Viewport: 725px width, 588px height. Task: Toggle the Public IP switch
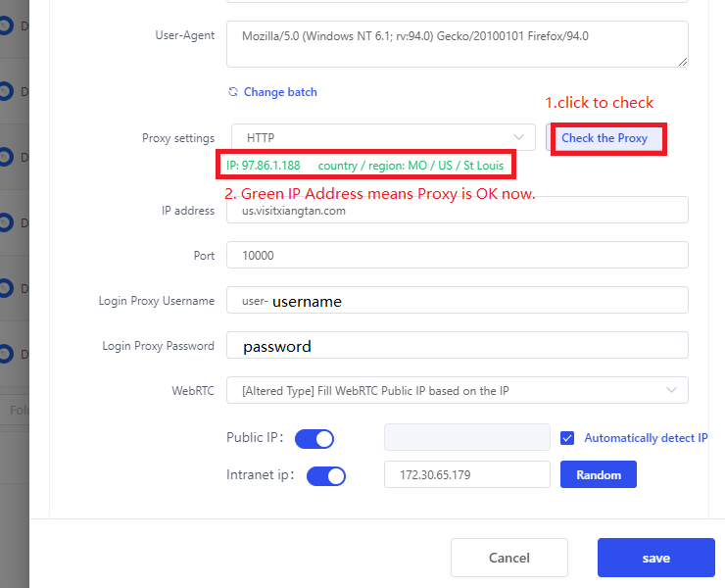pos(314,439)
